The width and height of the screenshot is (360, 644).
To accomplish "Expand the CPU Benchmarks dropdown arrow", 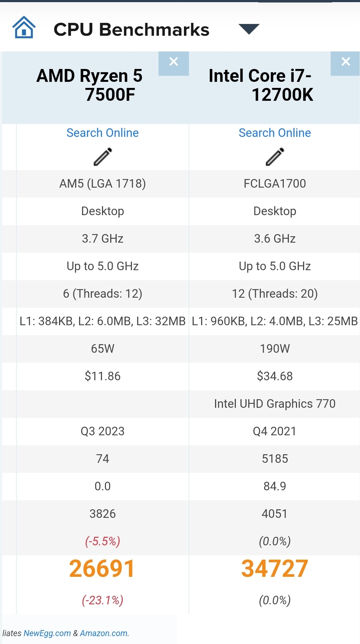I will click(249, 29).
